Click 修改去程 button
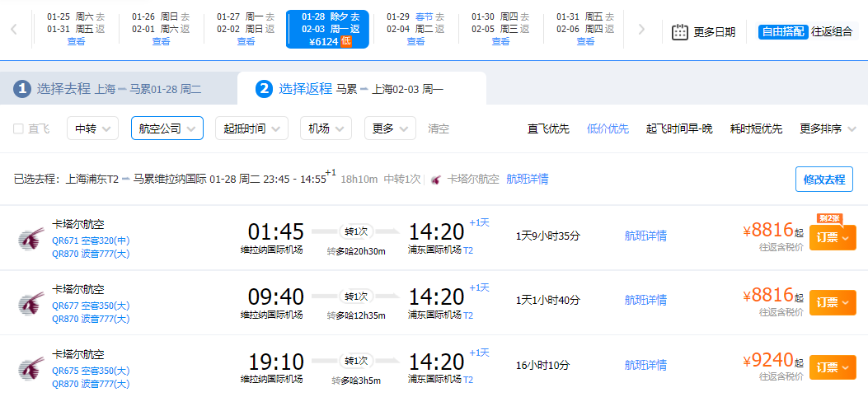This screenshot has height=397, width=868. coord(823,179)
